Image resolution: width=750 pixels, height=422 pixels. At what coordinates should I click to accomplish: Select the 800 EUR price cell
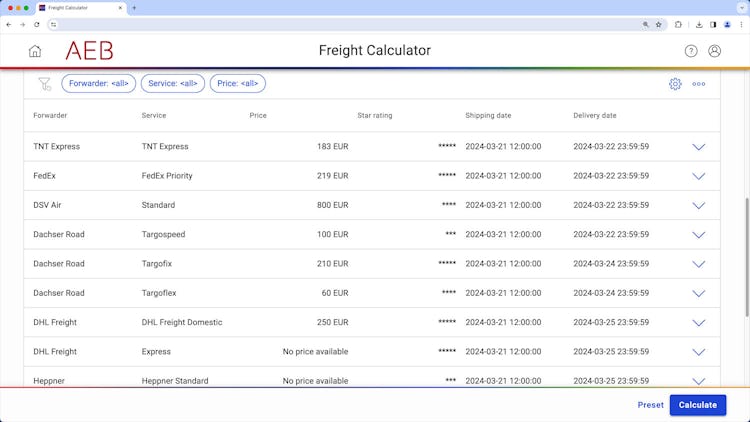pyautogui.click(x=332, y=205)
